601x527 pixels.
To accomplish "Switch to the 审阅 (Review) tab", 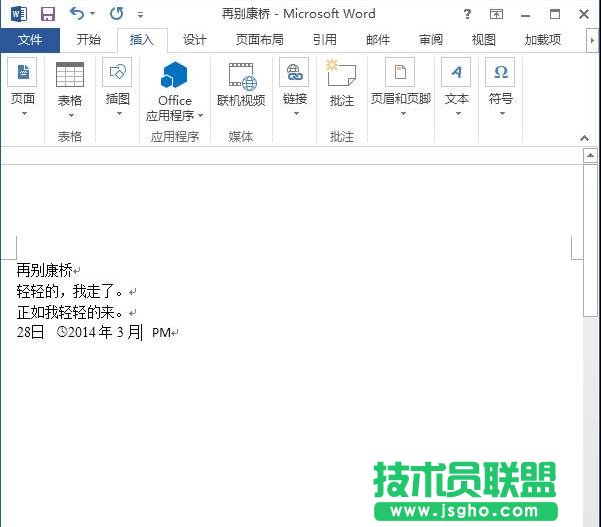I will (x=431, y=39).
